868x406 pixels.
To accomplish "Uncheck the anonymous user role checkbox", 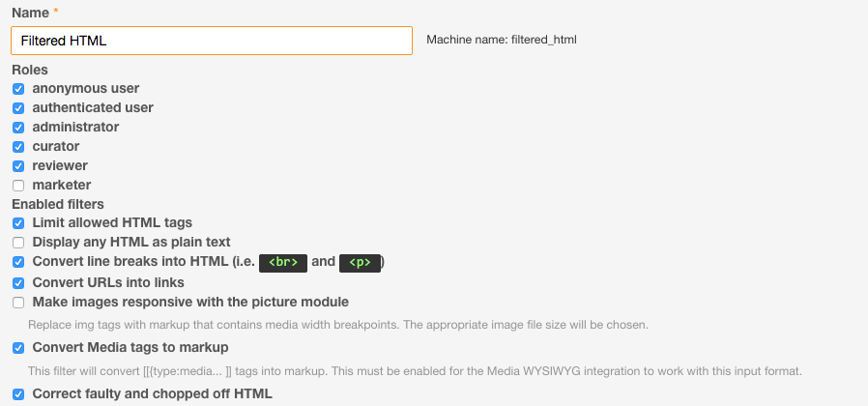I will click(18, 89).
